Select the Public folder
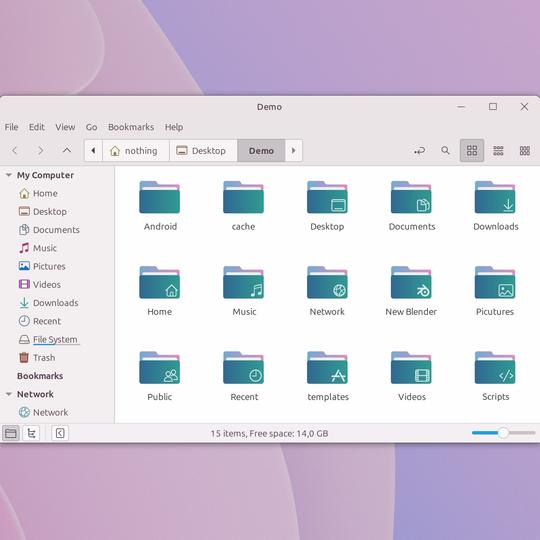 point(159,367)
